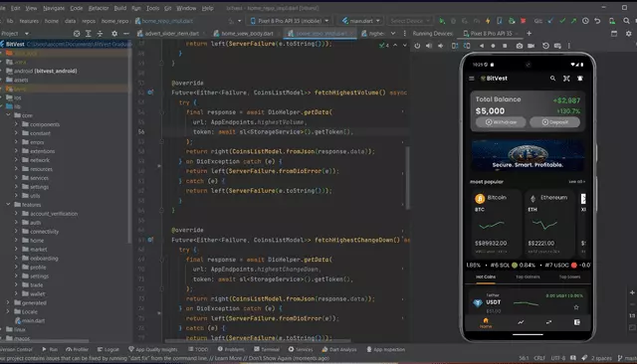
Task: Switch to advert_slider_item.dart tab
Action: (x=171, y=33)
